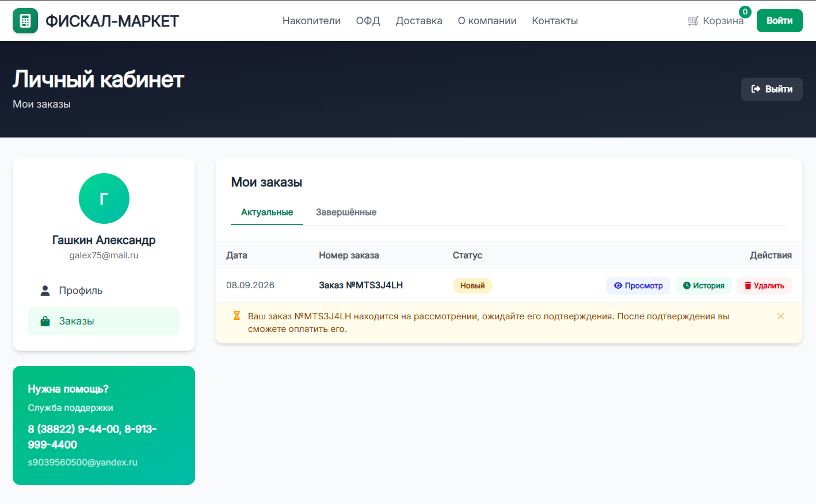Viewport: 816px width, 504px height.
Task: Click the Новый status badge
Action: click(472, 286)
